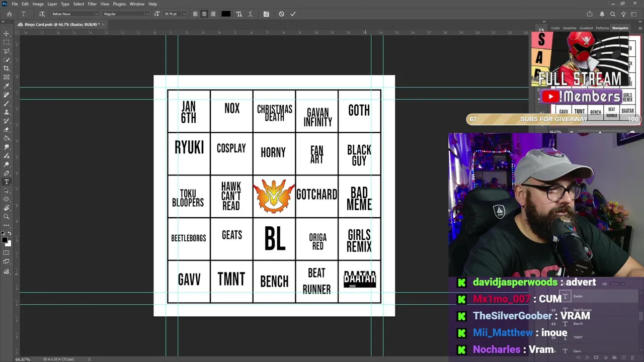Image resolution: width=644 pixels, height=362 pixels.
Task: Click the Create warped text icon
Action: pos(251,14)
